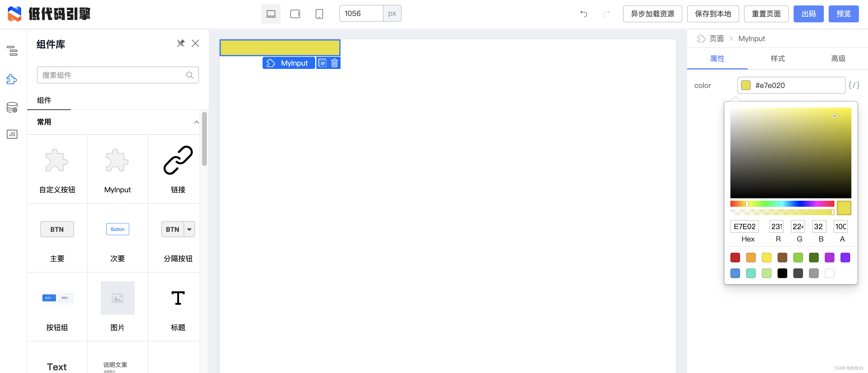Click the 保存到本地 button
This screenshot has height=373, width=868.
713,14
